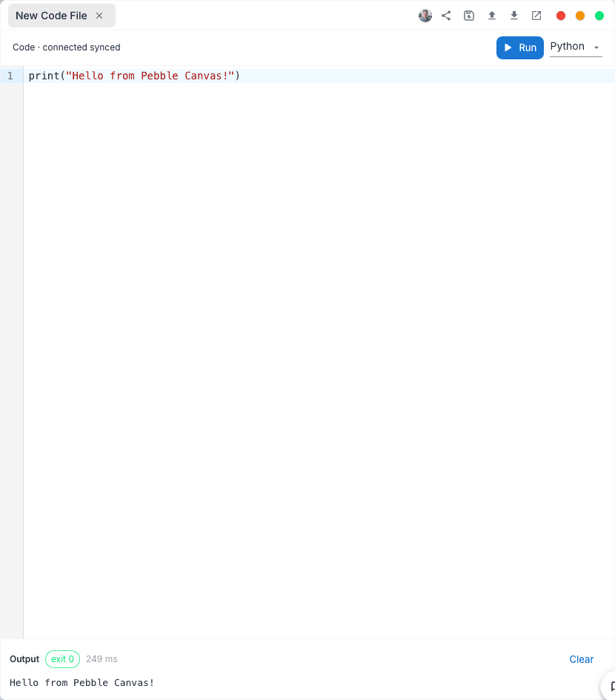Click the Output label
The width and height of the screenshot is (615, 700).
[x=24, y=659]
